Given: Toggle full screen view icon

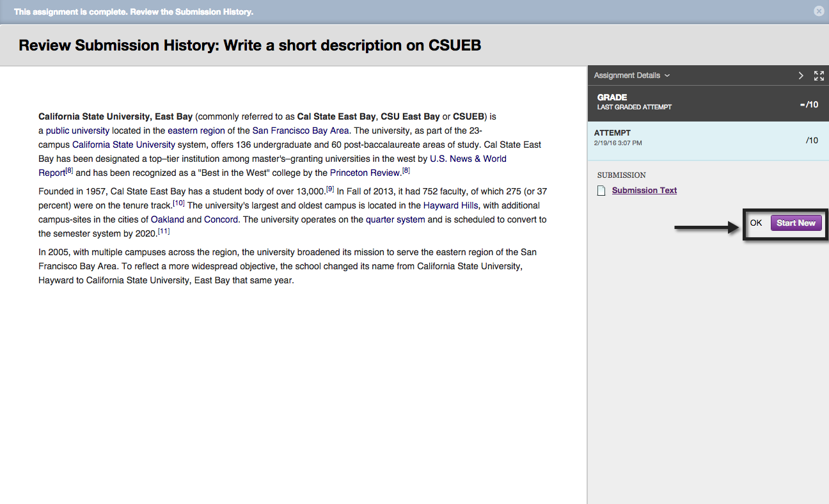Looking at the screenshot, I should pos(819,75).
